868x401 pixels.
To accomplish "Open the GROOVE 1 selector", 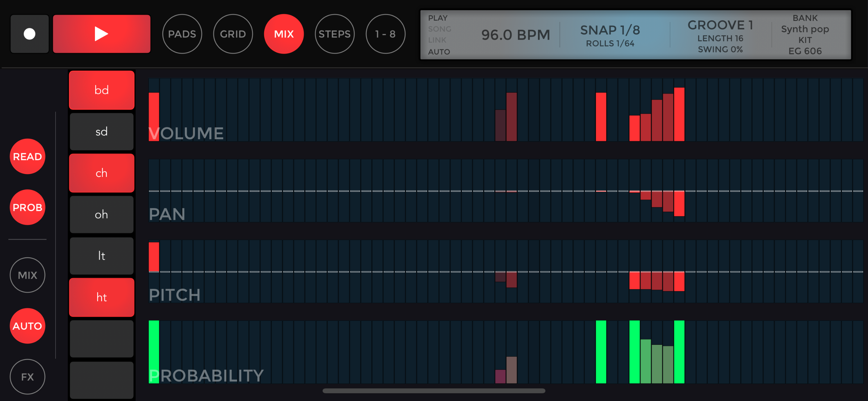I will point(720,25).
